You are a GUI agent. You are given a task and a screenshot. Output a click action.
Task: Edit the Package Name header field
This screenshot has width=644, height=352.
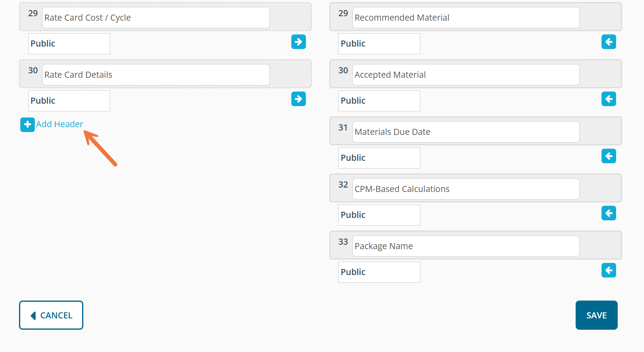tap(466, 246)
